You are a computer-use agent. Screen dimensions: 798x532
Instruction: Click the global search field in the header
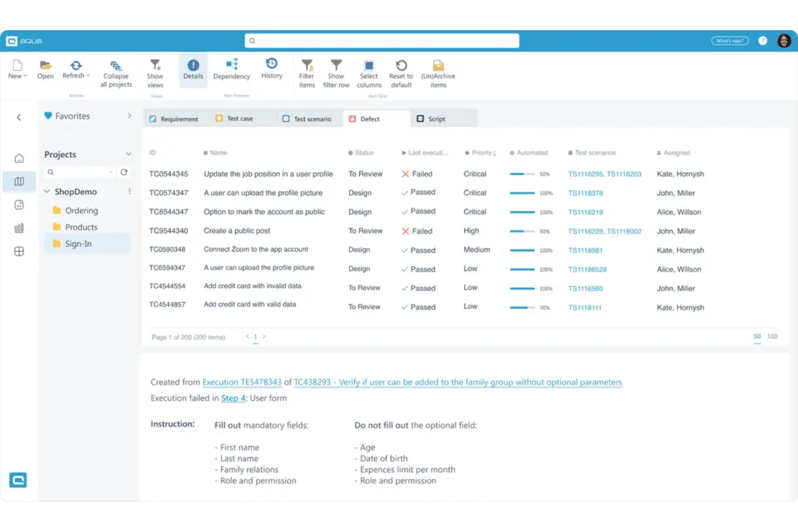pyautogui.click(x=382, y=41)
